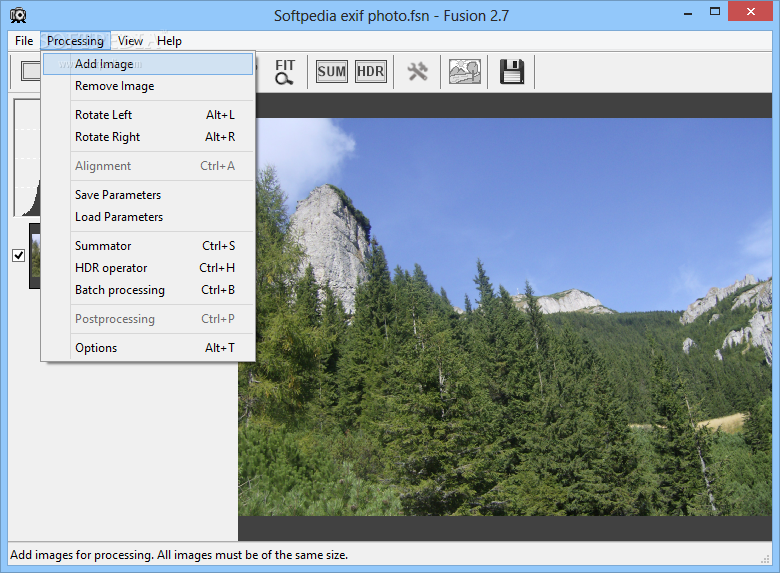
Task: Click the disabled Alignment menu entry
Action: (x=148, y=166)
